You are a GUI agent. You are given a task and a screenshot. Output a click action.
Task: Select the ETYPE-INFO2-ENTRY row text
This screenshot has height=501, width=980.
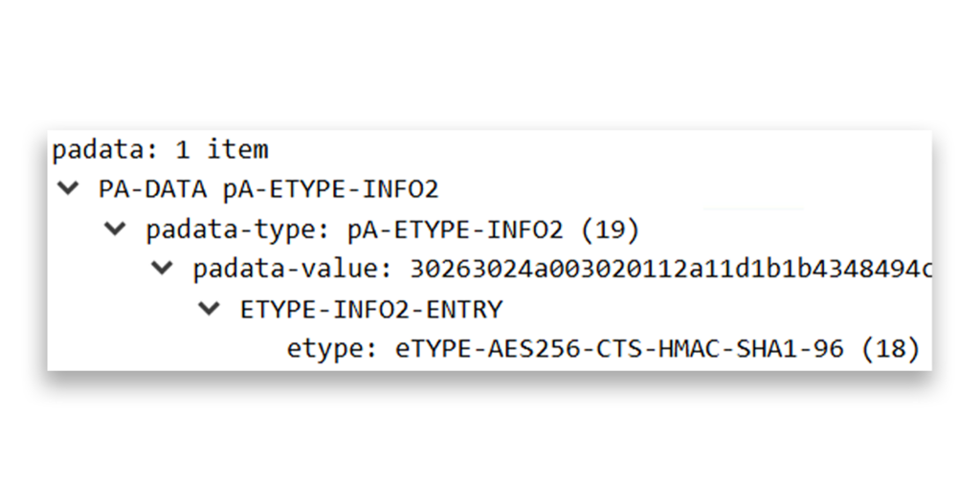click(x=370, y=309)
